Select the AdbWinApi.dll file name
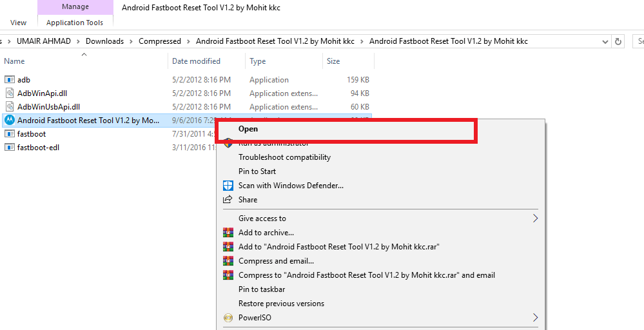The height and width of the screenshot is (330, 644). [x=42, y=93]
